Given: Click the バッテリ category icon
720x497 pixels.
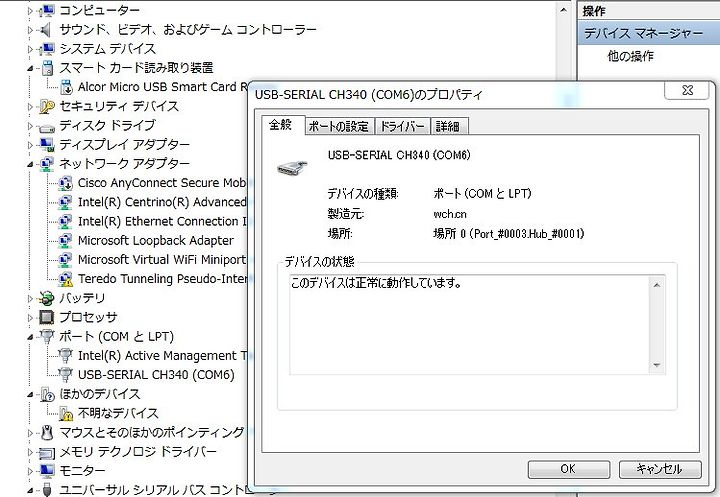Looking at the screenshot, I should click(46, 299).
